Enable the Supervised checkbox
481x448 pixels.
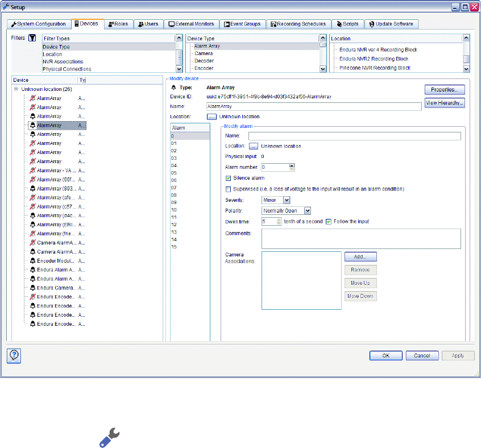229,189
